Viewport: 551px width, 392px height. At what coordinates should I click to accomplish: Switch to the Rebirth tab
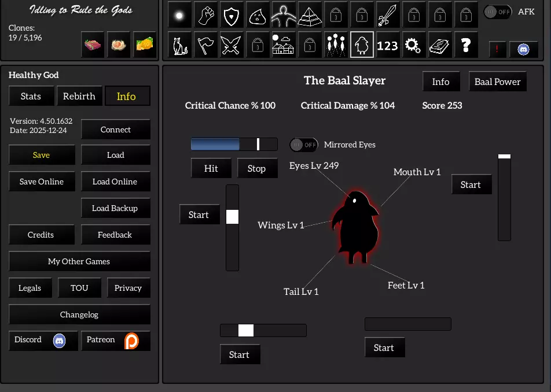coord(79,96)
